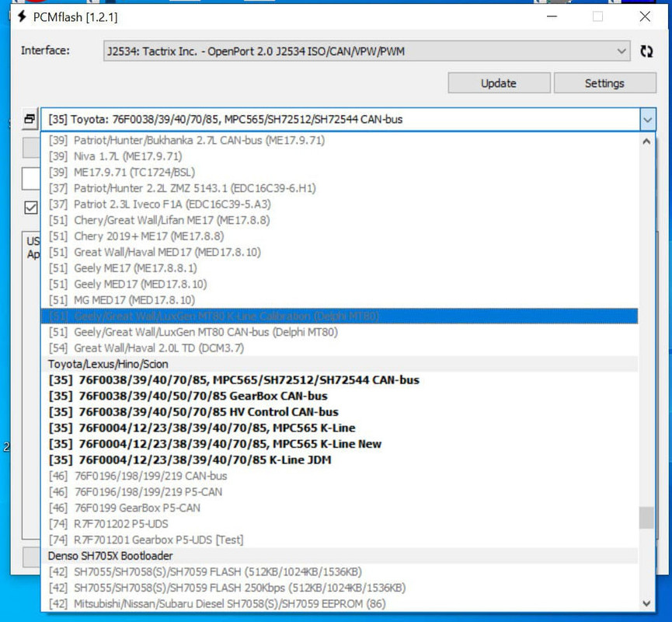Screen dimensions: 672x622
Task: Click the dropdown list scrollbar thumb
Action: click(x=646, y=518)
